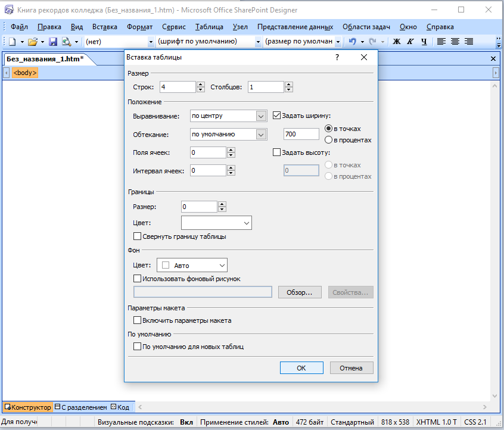Viewport: 504px width, 430px height.
Task: Switch to Конструктор view tab
Action: (x=27, y=407)
